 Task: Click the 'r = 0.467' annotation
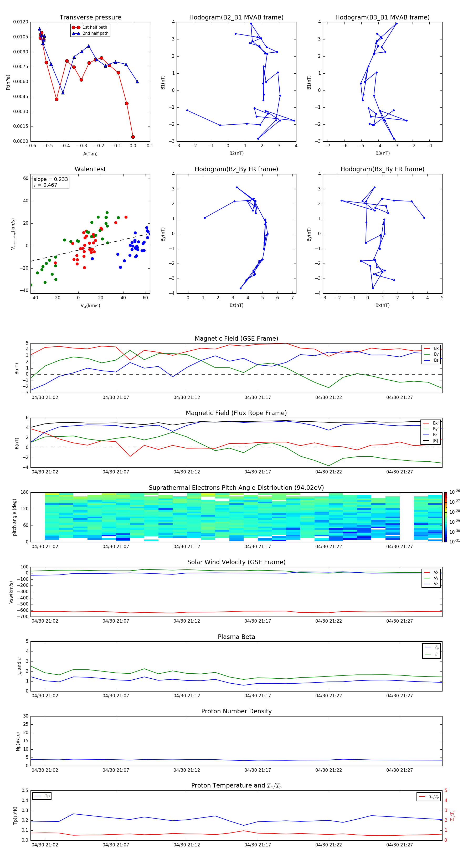point(45,185)
